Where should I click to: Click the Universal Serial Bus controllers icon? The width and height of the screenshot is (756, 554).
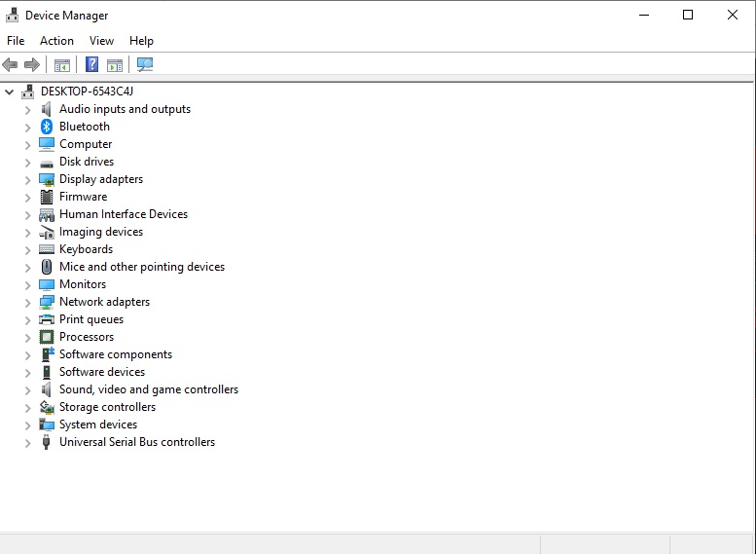click(x=47, y=442)
